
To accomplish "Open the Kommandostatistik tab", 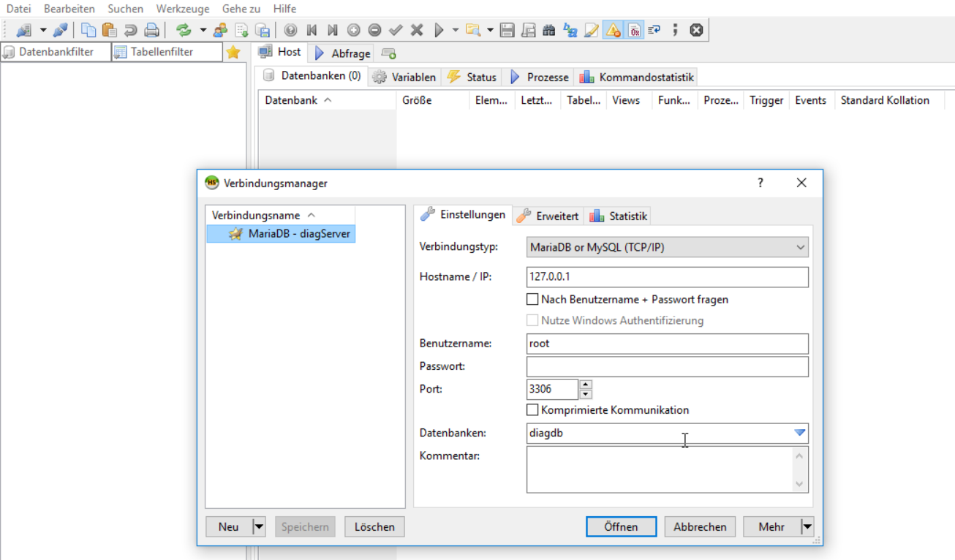I will coord(636,77).
